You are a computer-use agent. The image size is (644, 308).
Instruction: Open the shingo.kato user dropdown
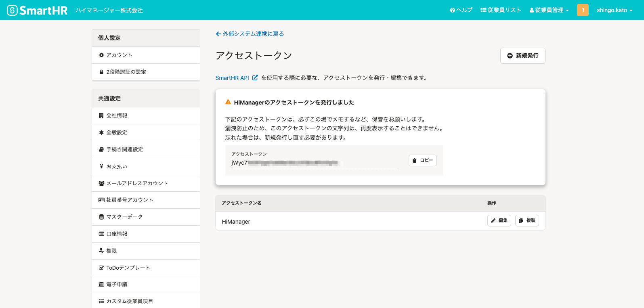[615, 10]
